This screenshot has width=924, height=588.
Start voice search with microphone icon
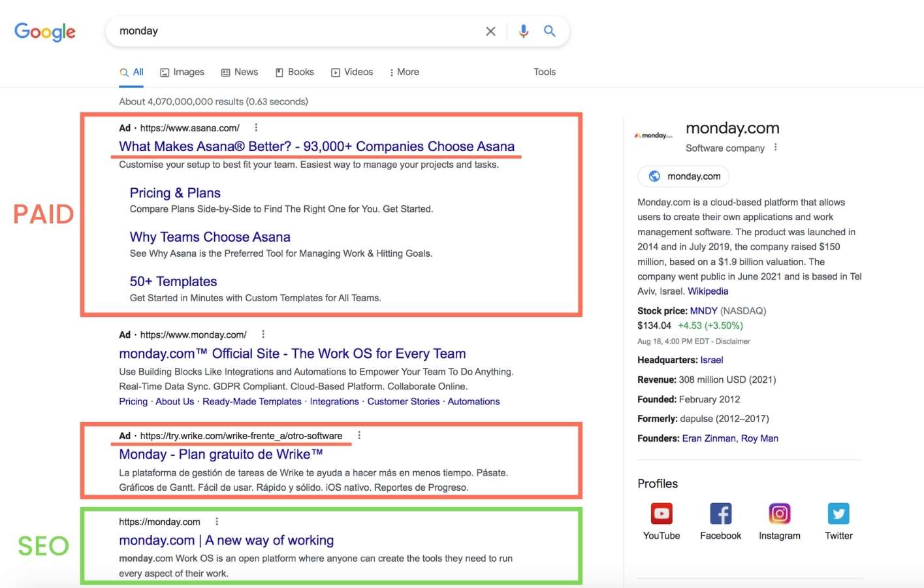click(524, 31)
